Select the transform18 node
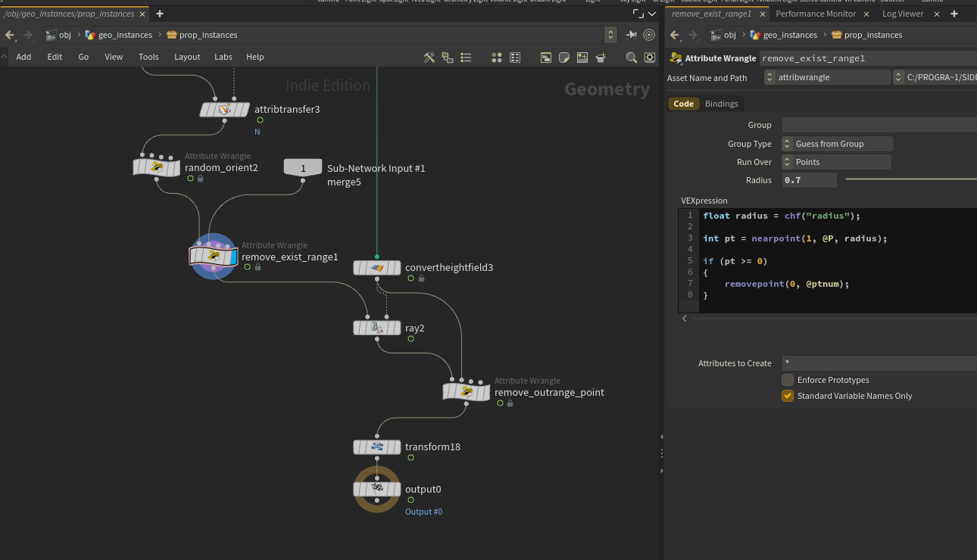The height and width of the screenshot is (560, 977). click(x=377, y=447)
